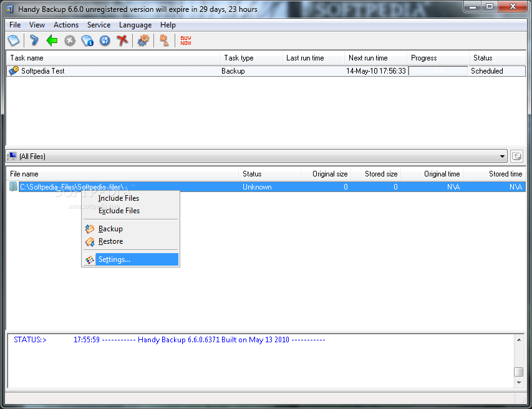Screen dimensions: 532x409
Task: Click the Original size column header
Action: (x=326, y=174)
